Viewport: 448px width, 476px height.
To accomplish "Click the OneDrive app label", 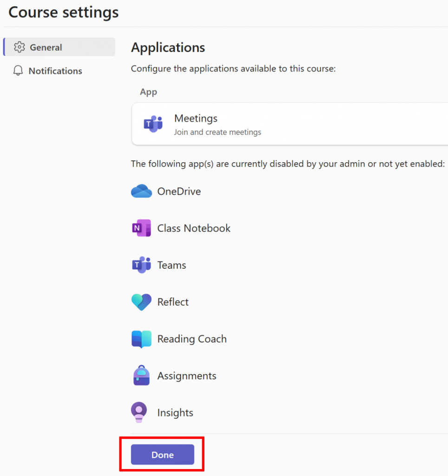I will [x=179, y=192].
